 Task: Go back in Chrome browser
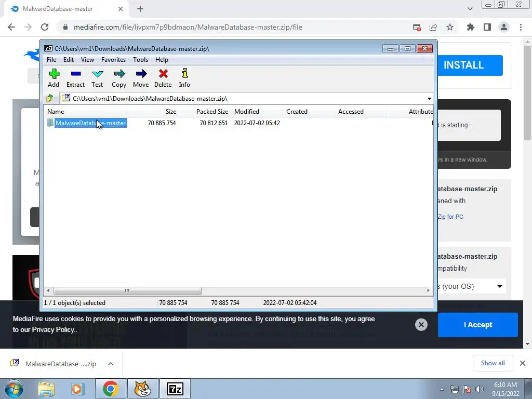coord(11,27)
